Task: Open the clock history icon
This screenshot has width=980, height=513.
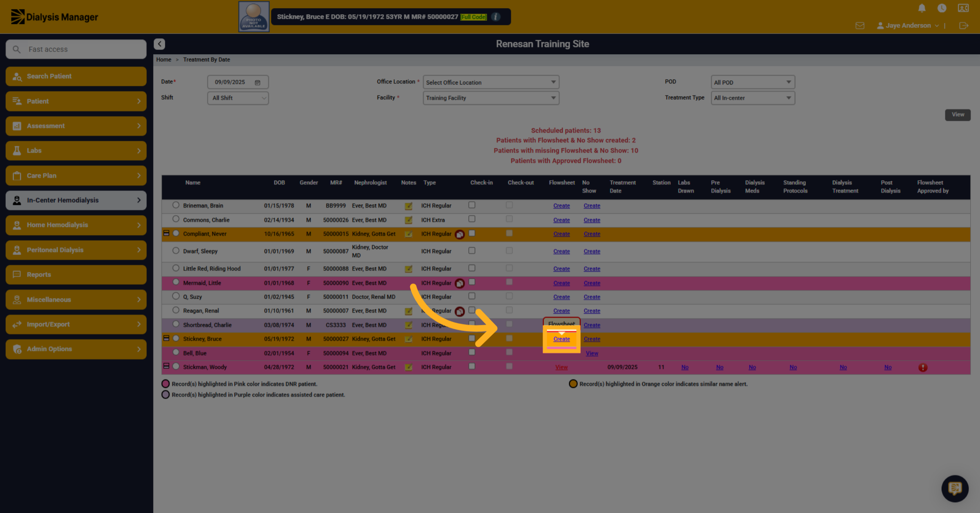Action: click(942, 8)
